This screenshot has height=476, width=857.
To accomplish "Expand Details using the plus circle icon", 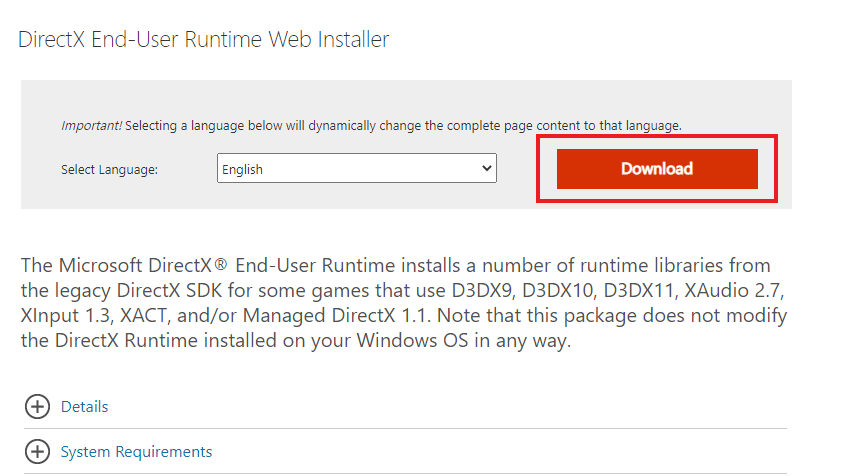I will 37,407.
